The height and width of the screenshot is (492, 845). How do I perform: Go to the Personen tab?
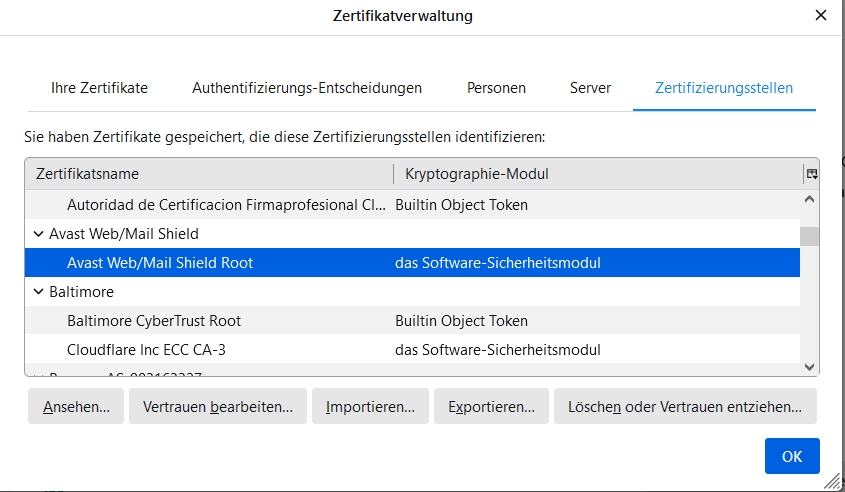496,88
